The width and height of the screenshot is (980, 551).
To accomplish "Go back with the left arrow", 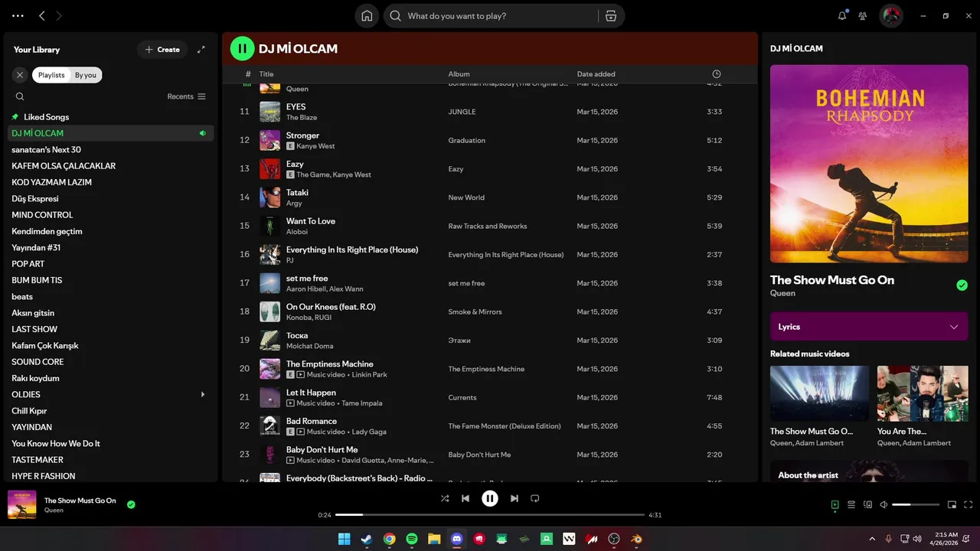I will pyautogui.click(x=42, y=16).
